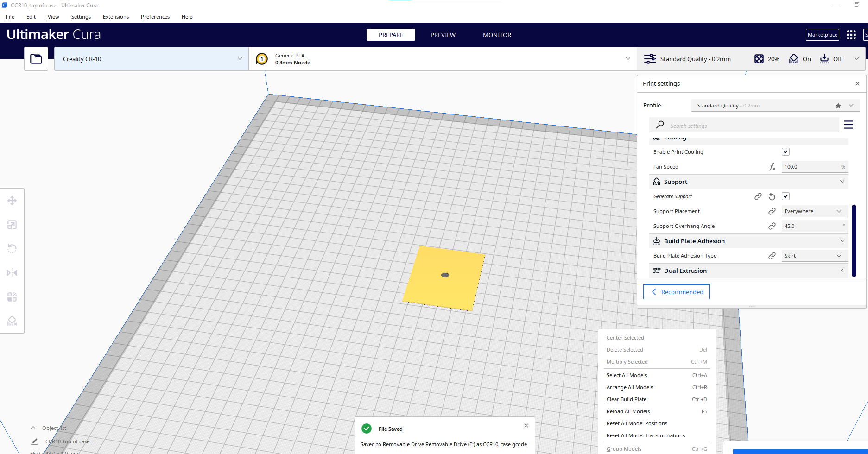Viewport: 868px width, 454px height.
Task: Click the extruder 1 nozzle icon
Action: tap(262, 59)
